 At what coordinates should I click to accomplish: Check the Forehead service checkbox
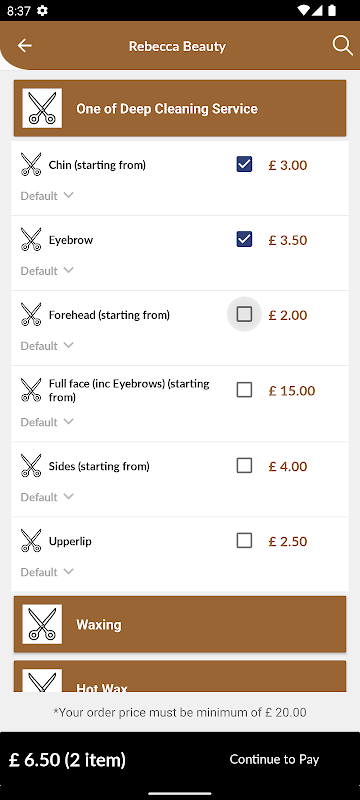click(244, 314)
